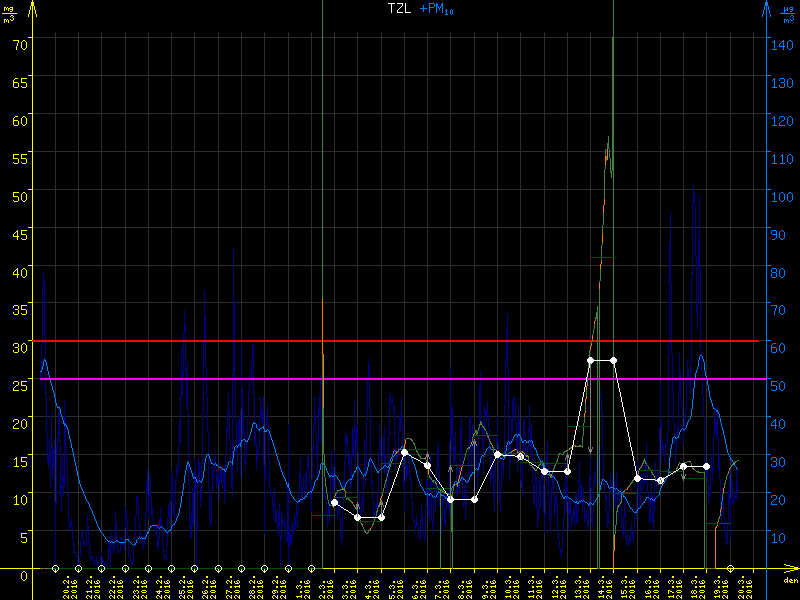
Task: Click the 70 value on the left axis
Action: coord(20,43)
